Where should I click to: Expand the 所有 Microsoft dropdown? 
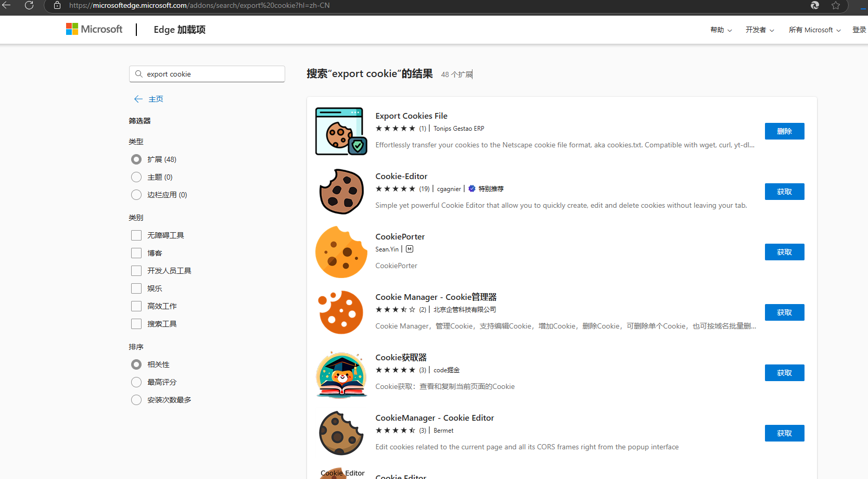point(815,30)
